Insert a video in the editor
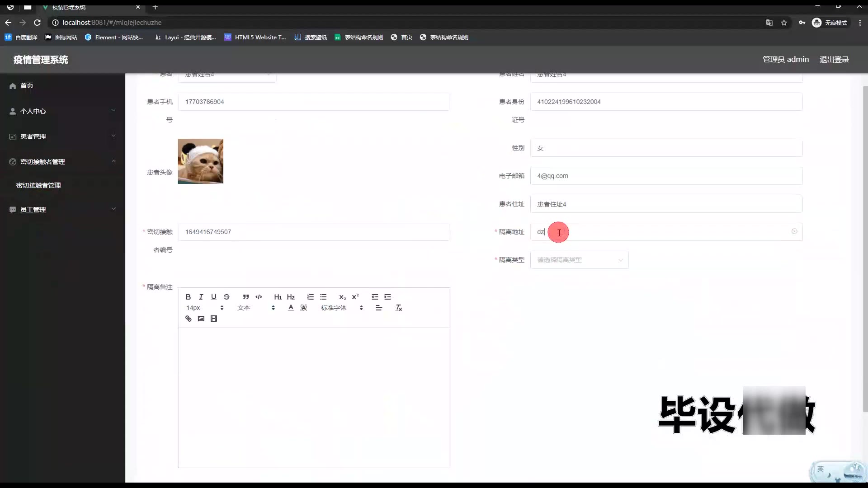Image resolution: width=868 pixels, height=488 pixels. point(214,319)
